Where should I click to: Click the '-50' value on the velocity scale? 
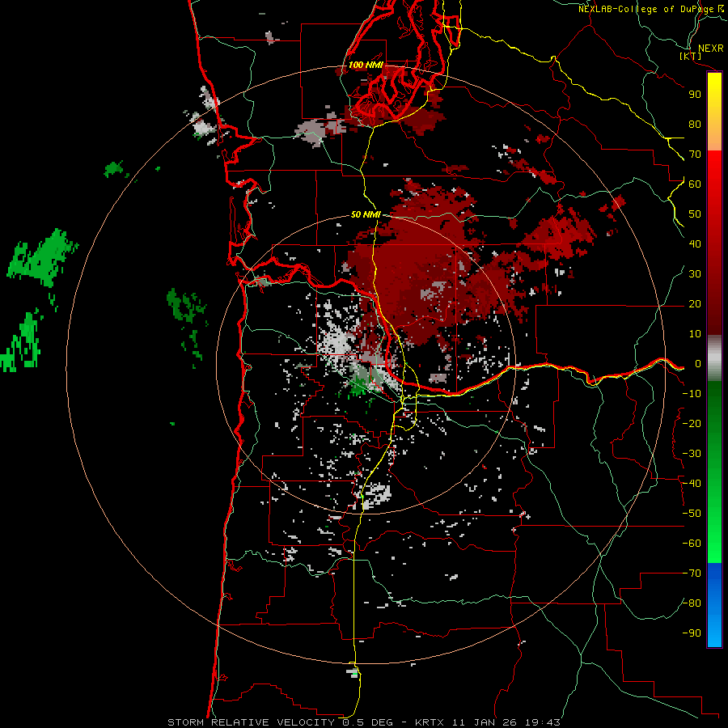pos(692,514)
